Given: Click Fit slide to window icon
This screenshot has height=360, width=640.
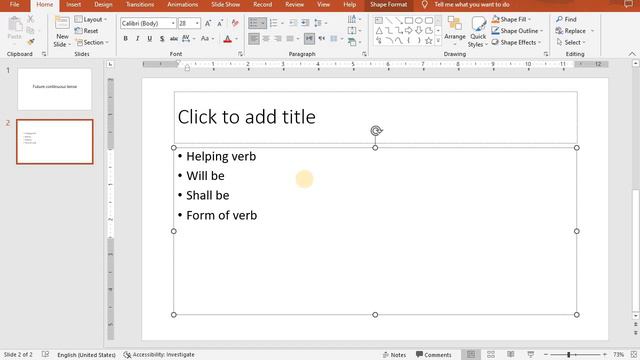Looking at the screenshot, I should (x=634, y=354).
